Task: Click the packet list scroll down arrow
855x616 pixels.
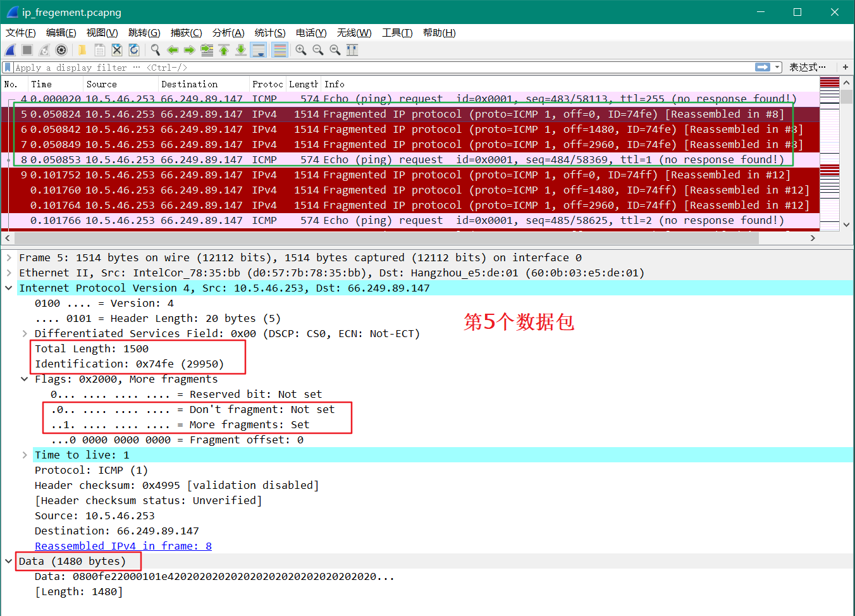Action: point(847,225)
